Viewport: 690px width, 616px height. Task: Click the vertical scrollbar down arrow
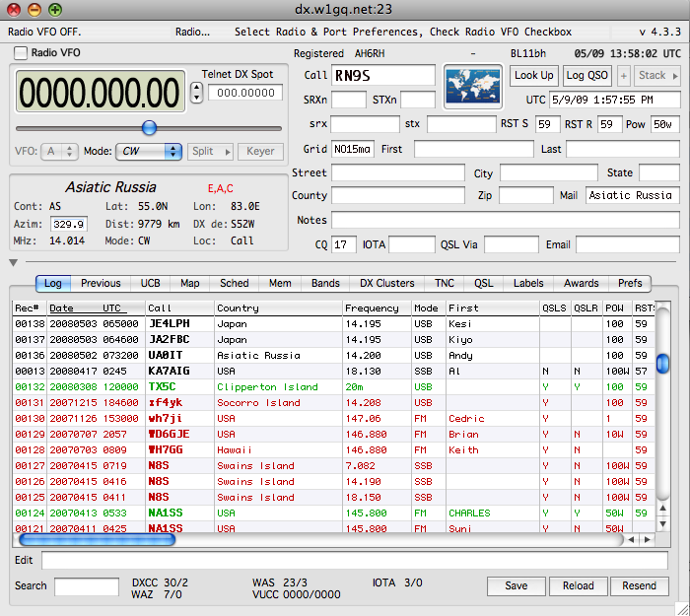click(662, 524)
